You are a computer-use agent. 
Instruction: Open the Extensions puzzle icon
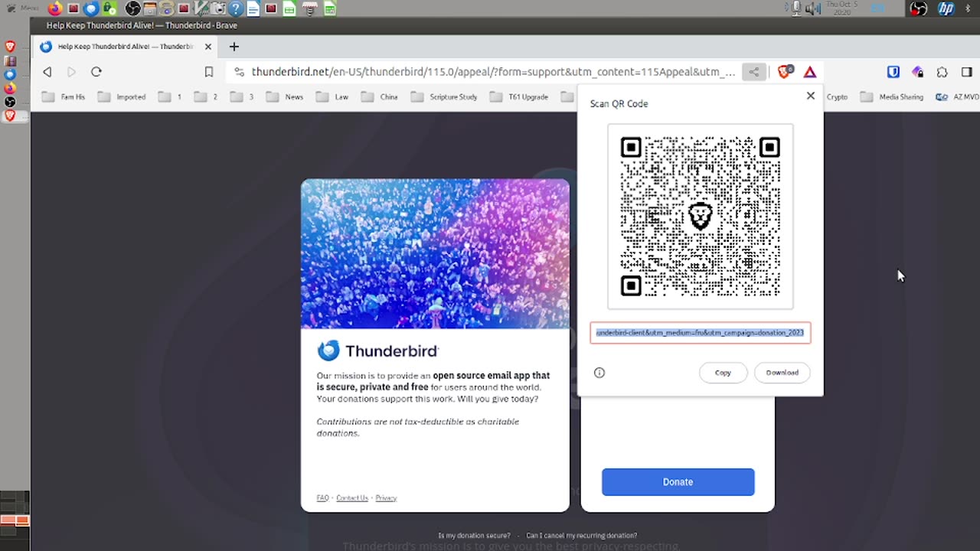click(x=942, y=72)
